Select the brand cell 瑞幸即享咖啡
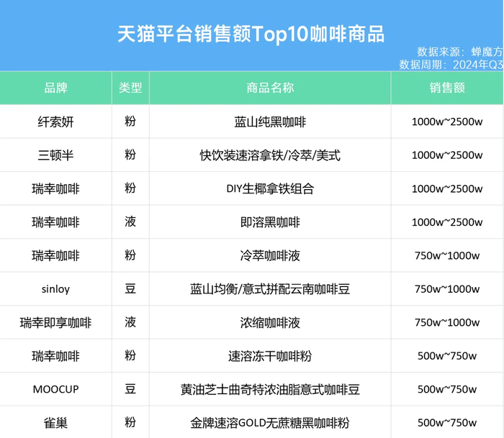Screen dimensions: 504x438 click(x=56, y=323)
